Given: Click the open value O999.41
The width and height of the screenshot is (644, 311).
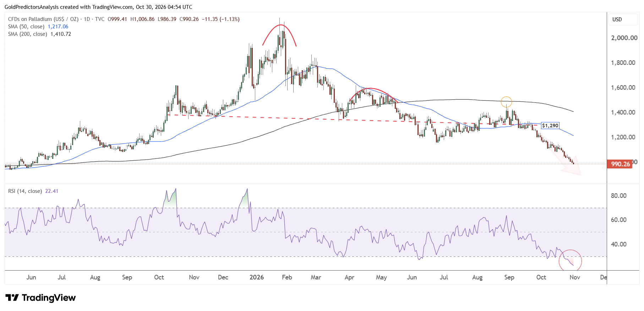Looking at the screenshot, I should click(117, 19).
